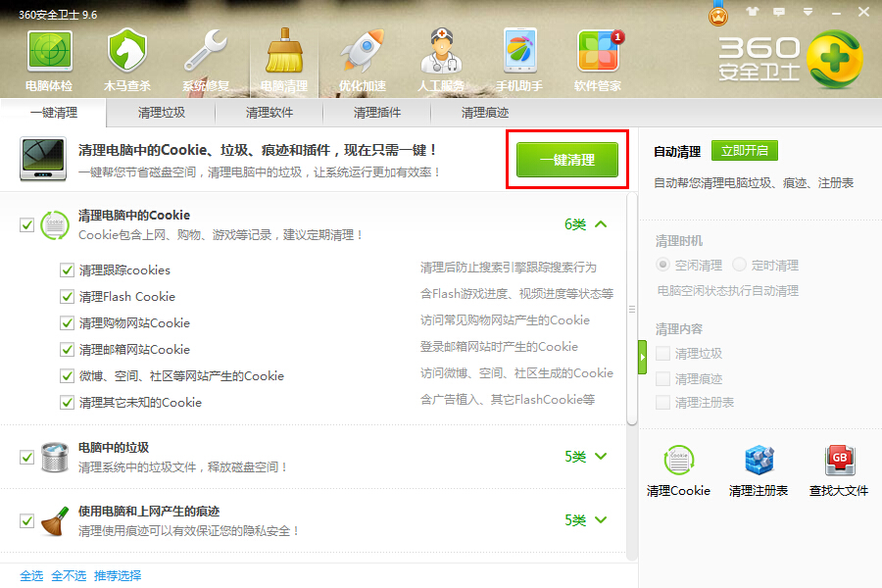Click the 推荐选择 link at bottom
Image resolution: width=882 pixels, height=588 pixels.
117,576
